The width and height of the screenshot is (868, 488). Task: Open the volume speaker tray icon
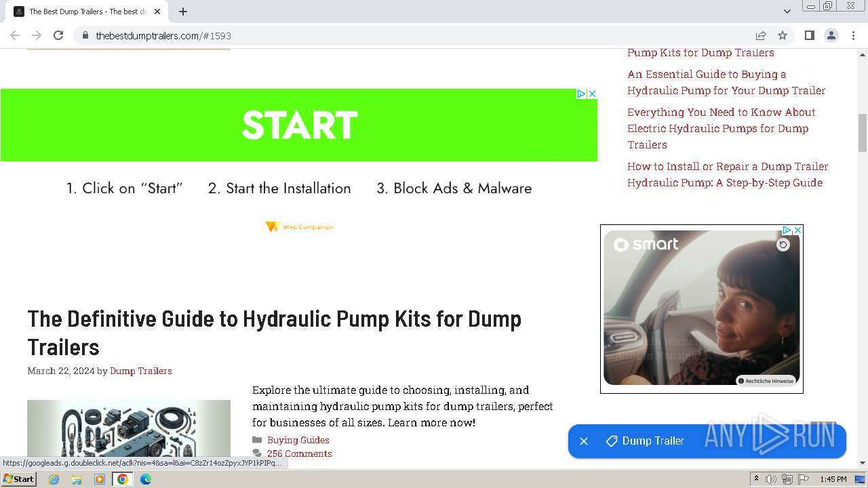[771, 479]
